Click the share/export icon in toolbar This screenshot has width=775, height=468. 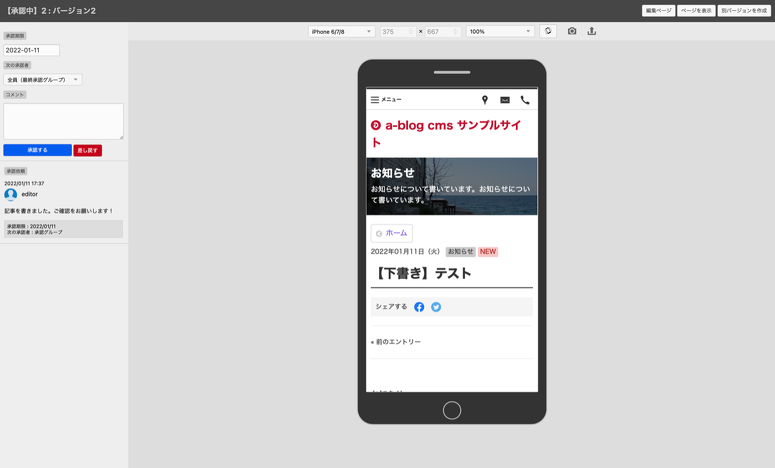(591, 31)
